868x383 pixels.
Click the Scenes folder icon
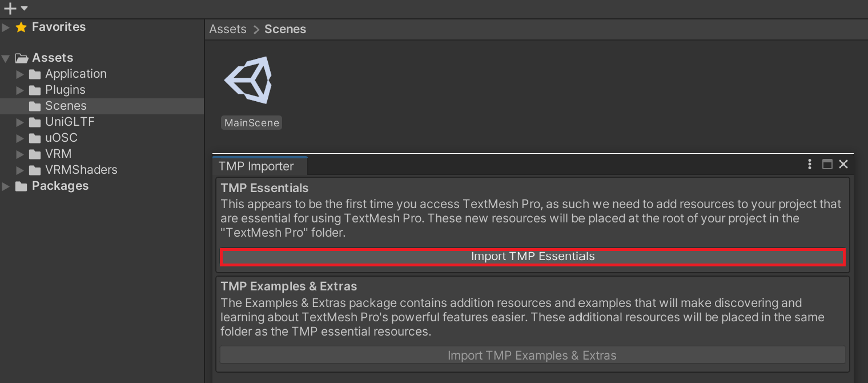pos(33,105)
